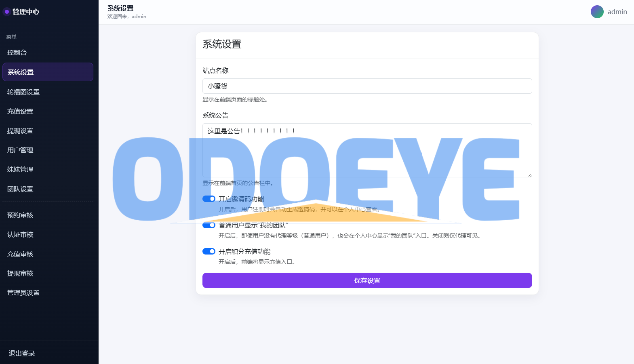Click 退出登录 to log out
The height and width of the screenshot is (364, 634).
22,353
